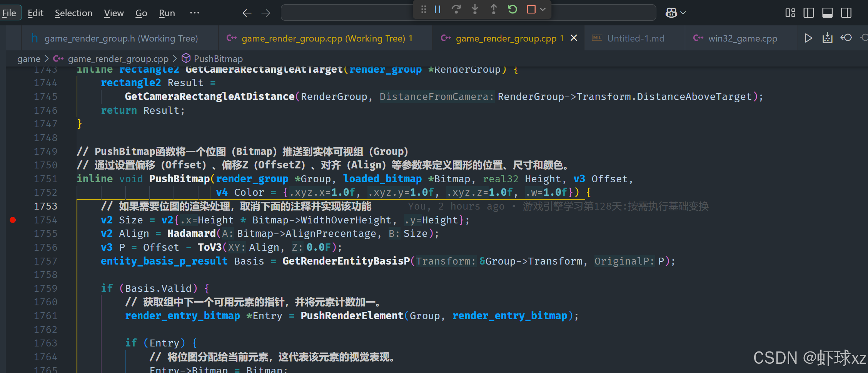Click the Step Out arrow icon

click(494, 9)
